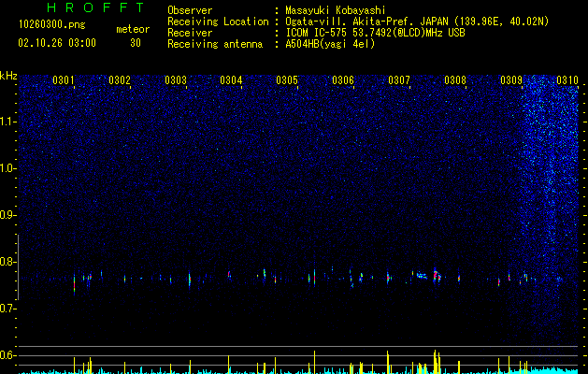
Task: Click the 0.6 frequency axis label
Action: click(8, 355)
